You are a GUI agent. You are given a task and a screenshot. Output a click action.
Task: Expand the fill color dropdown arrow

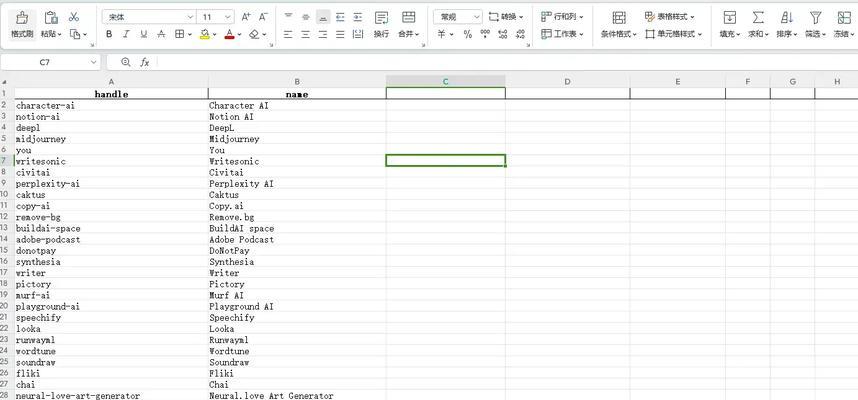(214, 34)
